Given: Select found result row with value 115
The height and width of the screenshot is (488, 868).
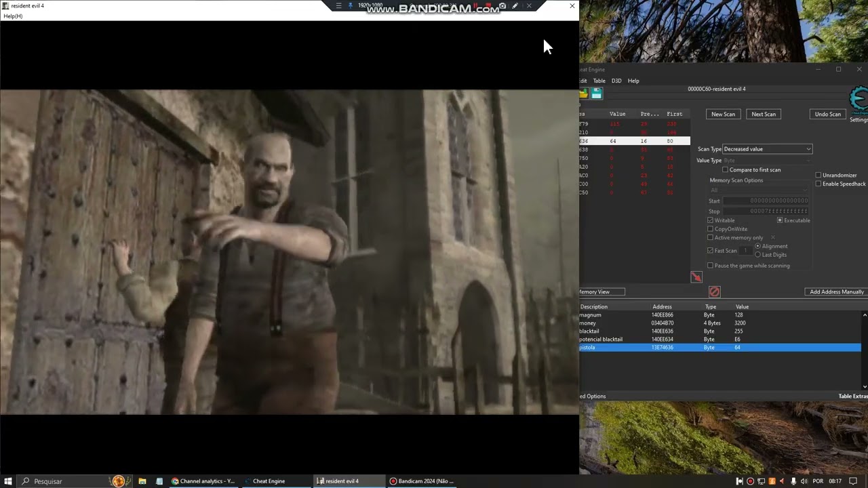Looking at the screenshot, I should point(635,124).
